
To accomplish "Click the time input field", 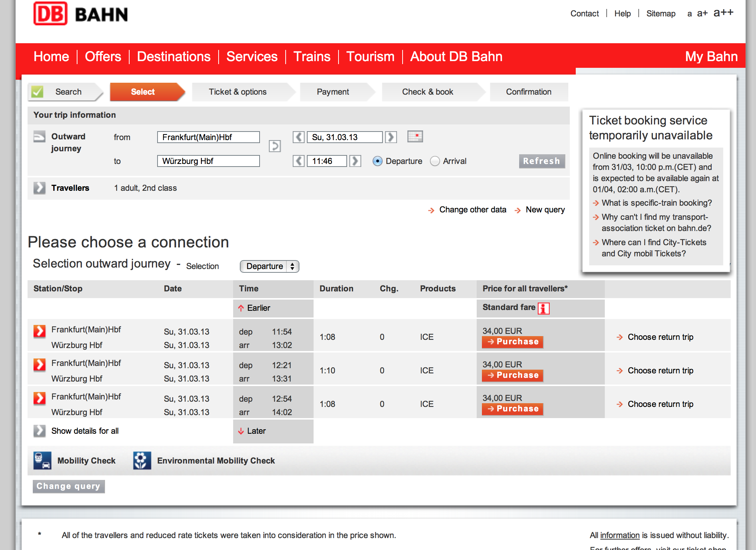I will point(327,161).
